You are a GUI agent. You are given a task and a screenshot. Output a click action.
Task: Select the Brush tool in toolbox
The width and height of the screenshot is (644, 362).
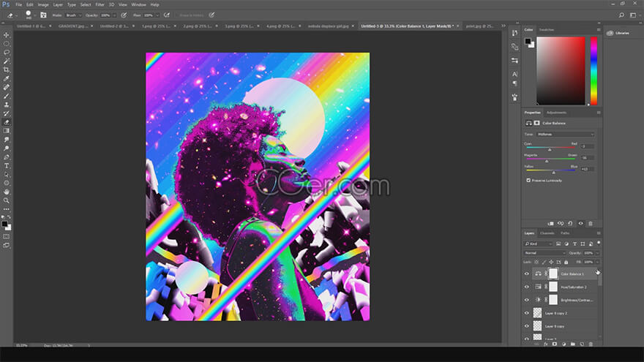pos(6,96)
